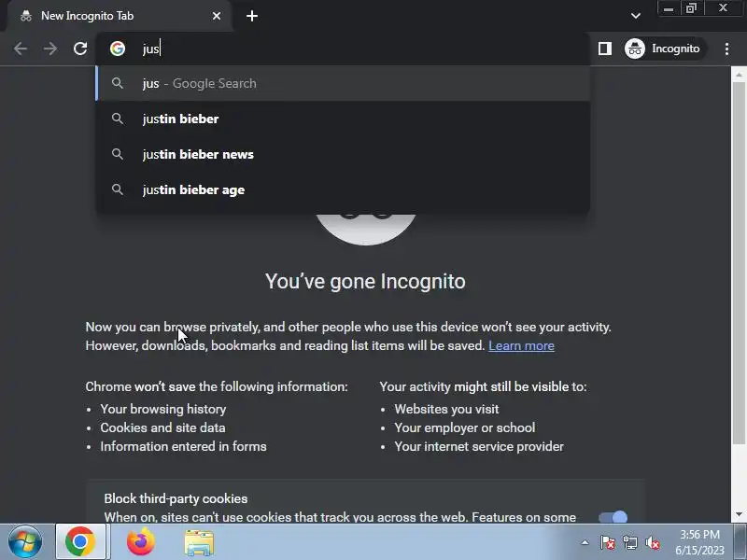Close the New Incognito Tab
The image size is (747, 560).
217,16
